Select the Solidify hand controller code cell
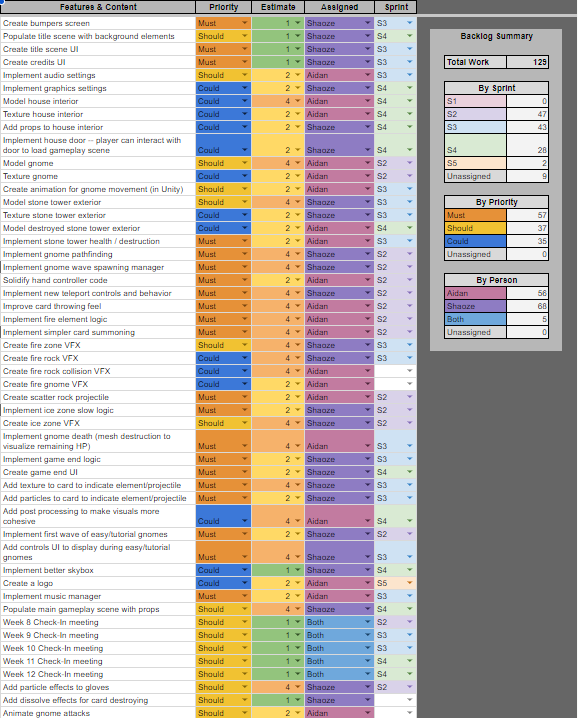Image resolution: width=578 pixels, height=718 pixels. [98, 280]
